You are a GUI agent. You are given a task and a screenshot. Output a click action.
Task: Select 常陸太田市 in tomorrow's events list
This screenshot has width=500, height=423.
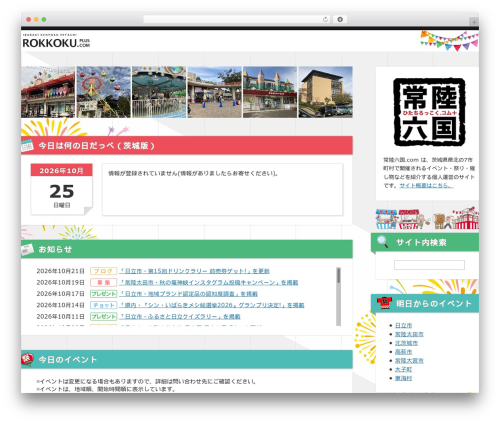coord(409,334)
